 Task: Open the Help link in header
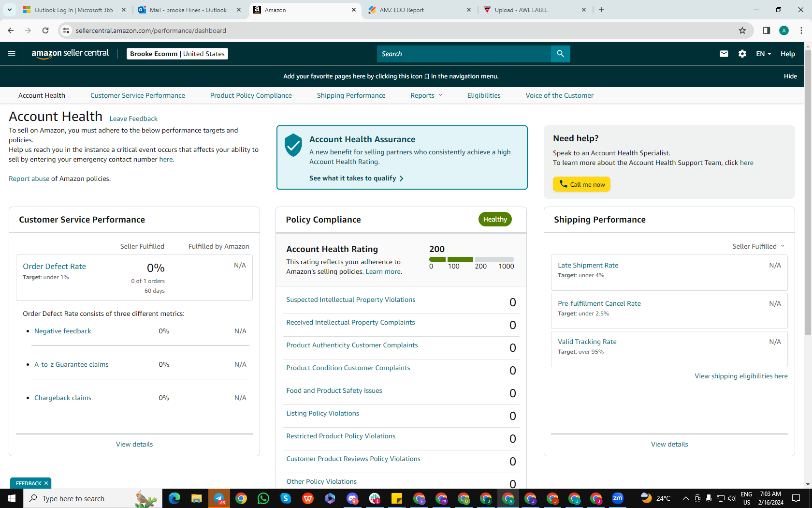[788, 54]
